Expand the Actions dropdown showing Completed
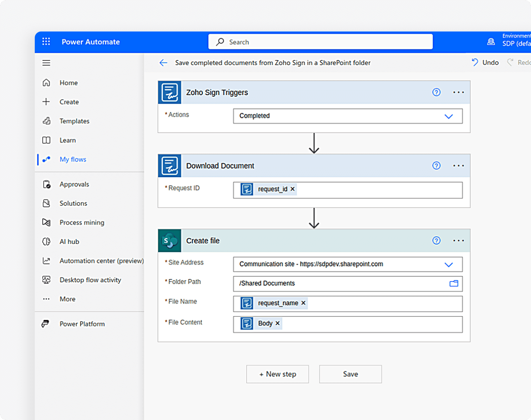 point(448,116)
